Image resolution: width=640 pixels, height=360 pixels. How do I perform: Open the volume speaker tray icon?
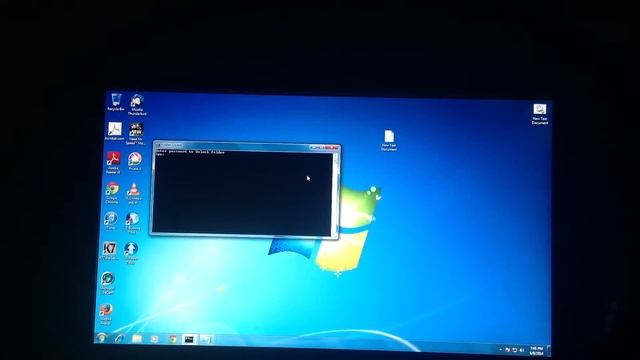521,350
